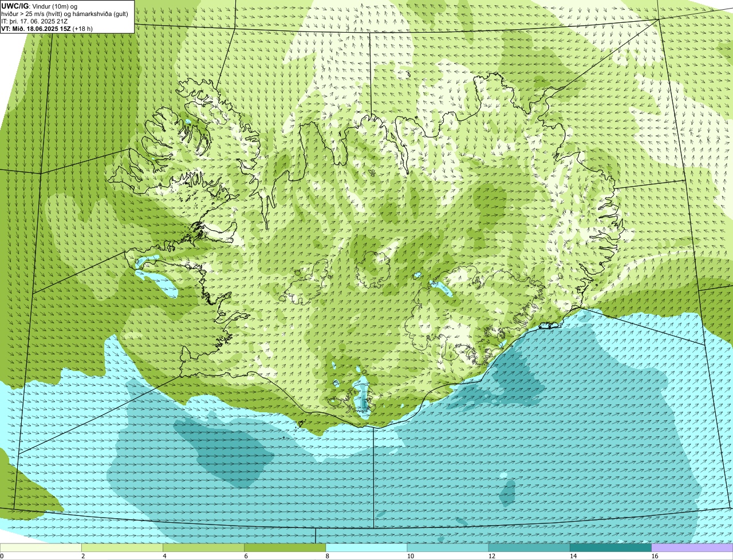Click the title line "UWC/IG: Vindur (10m) og"

pyautogui.click(x=39, y=6)
